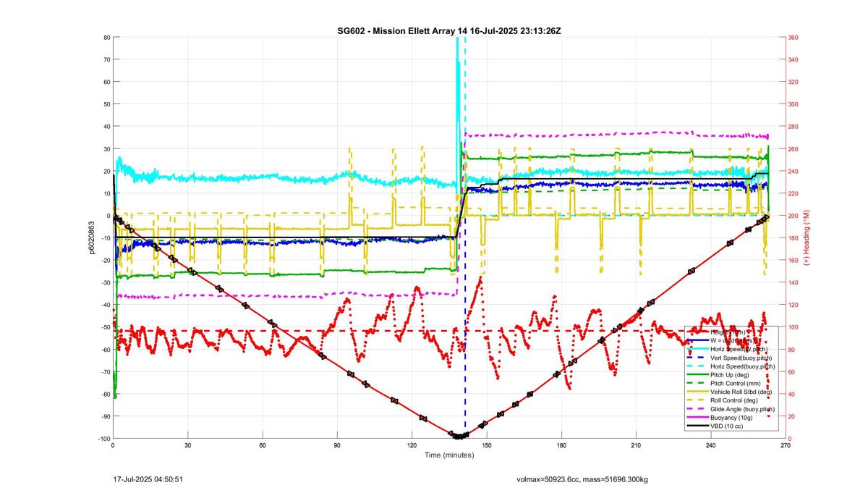Click the 'Horiz Speed(W,pitch)' legend entry
The height and width of the screenshot is (493, 868).
click(x=739, y=349)
